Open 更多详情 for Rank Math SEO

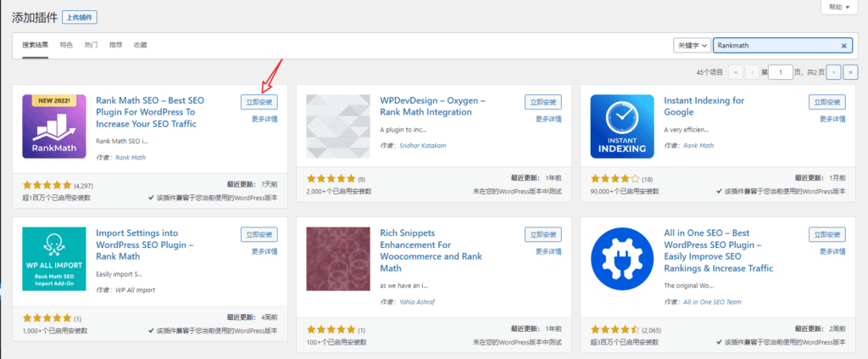264,119
